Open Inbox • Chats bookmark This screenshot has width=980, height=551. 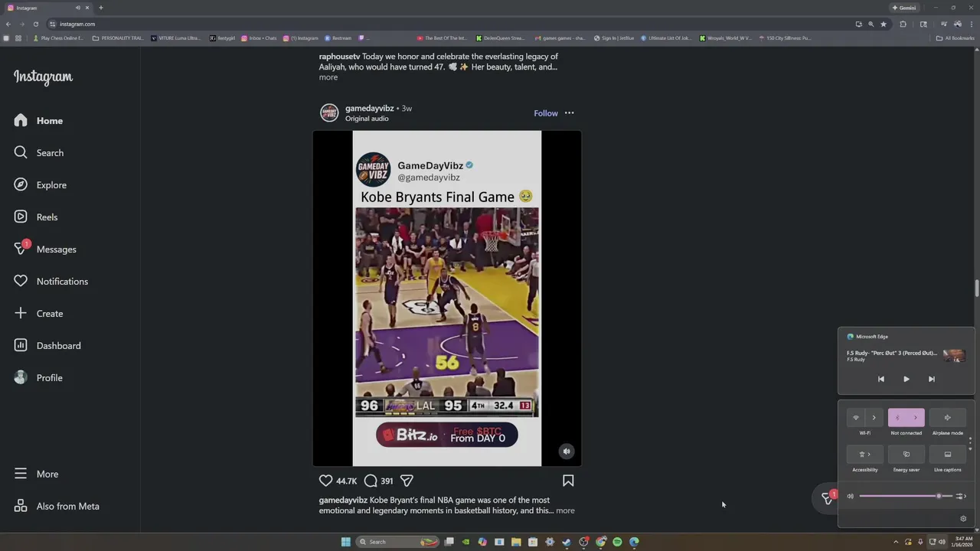[259, 37]
